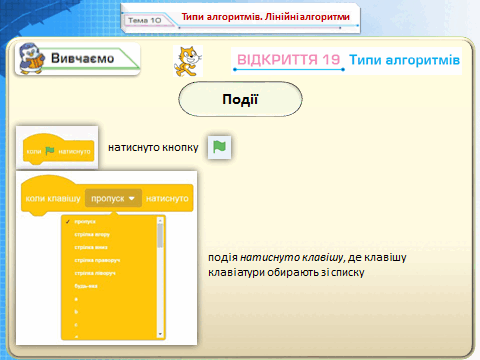This screenshot has width=480, height=360.
Task: Click the 'Вивчаємо' banner
Action: [x=78, y=59]
